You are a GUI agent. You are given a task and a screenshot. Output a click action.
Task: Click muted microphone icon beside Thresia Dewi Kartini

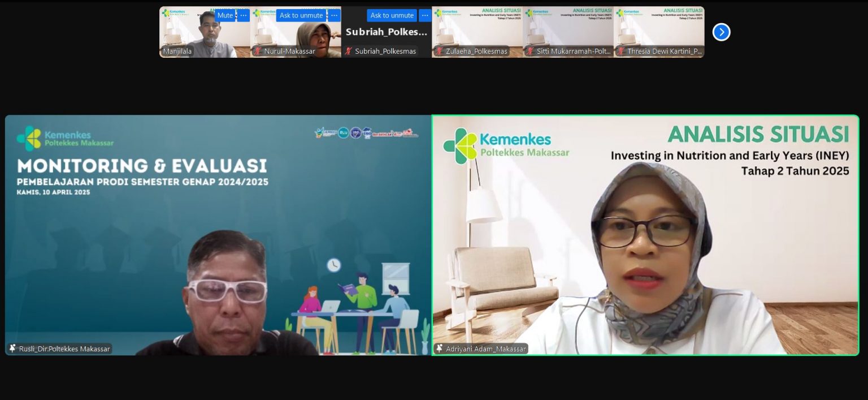click(x=620, y=51)
